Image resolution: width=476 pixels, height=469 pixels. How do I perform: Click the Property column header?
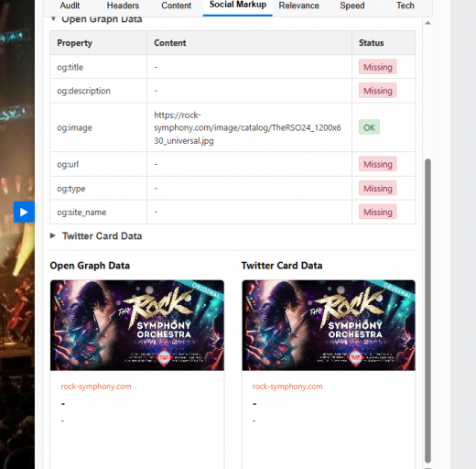[x=99, y=43]
